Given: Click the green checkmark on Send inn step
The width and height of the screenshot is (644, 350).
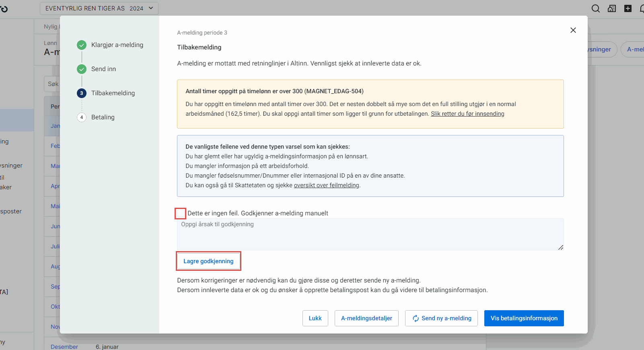Looking at the screenshot, I should click(82, 69).
